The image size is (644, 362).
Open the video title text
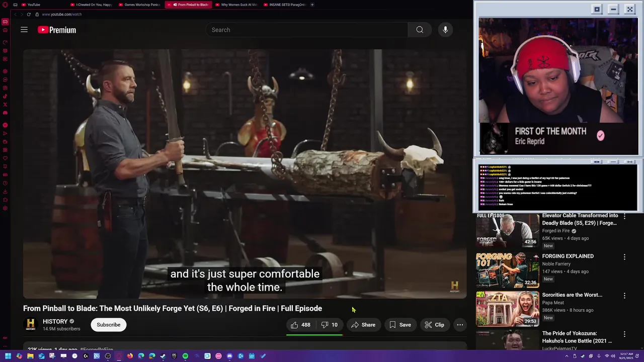click(x=173, y=308)
